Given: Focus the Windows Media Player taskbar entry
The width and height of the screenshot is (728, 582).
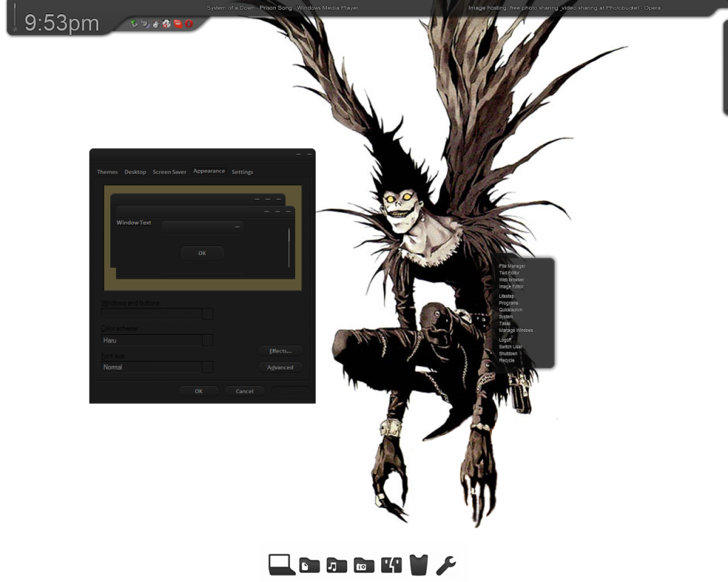Looking at the screenshot, I should tap(282, 7).
